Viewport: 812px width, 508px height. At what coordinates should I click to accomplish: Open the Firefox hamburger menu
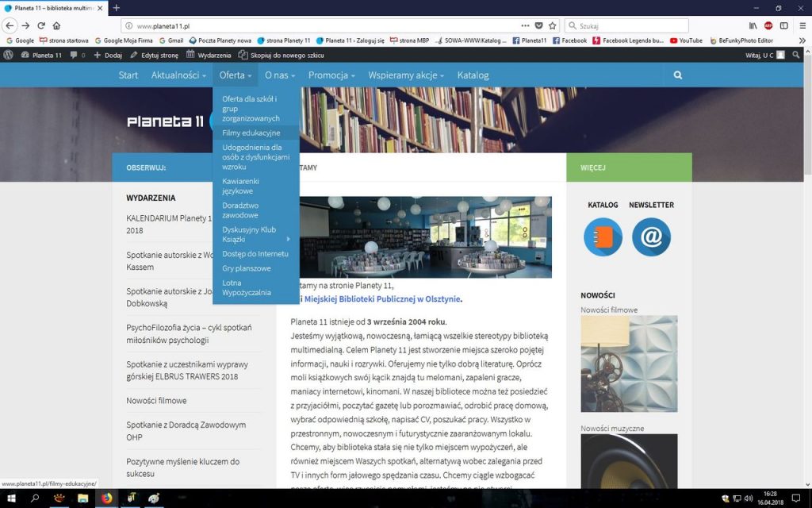[x=800, y=25]
